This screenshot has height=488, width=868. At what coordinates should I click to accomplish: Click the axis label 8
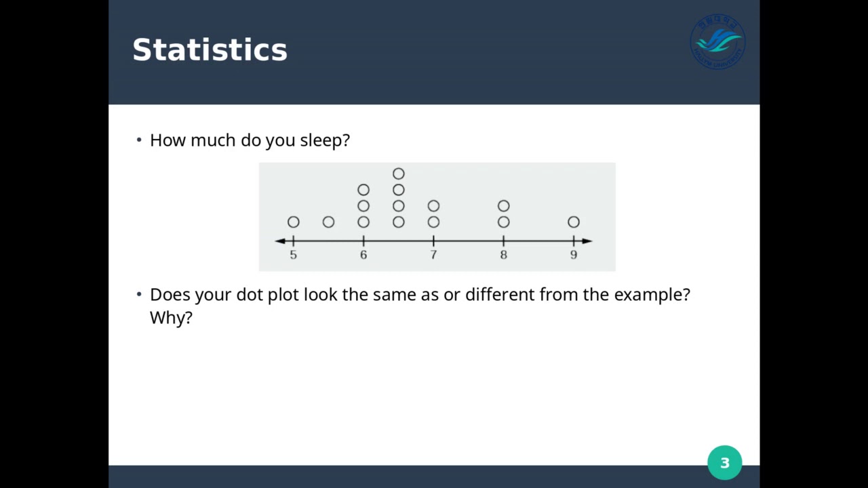(503, 255)
